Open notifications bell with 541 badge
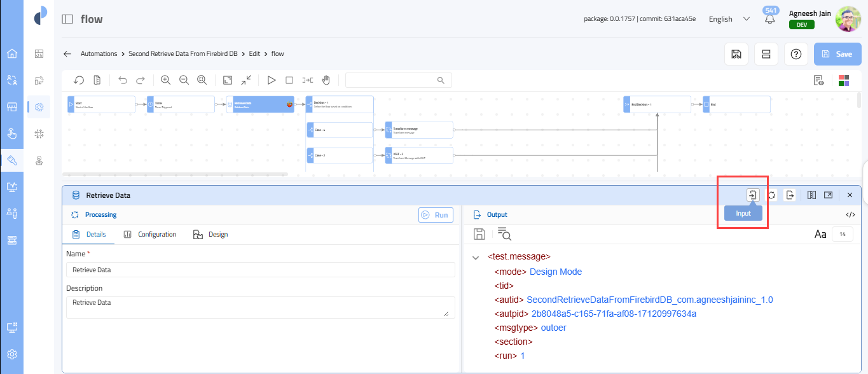Viewport: 868px width, 374px height. [x=770, y=18]
